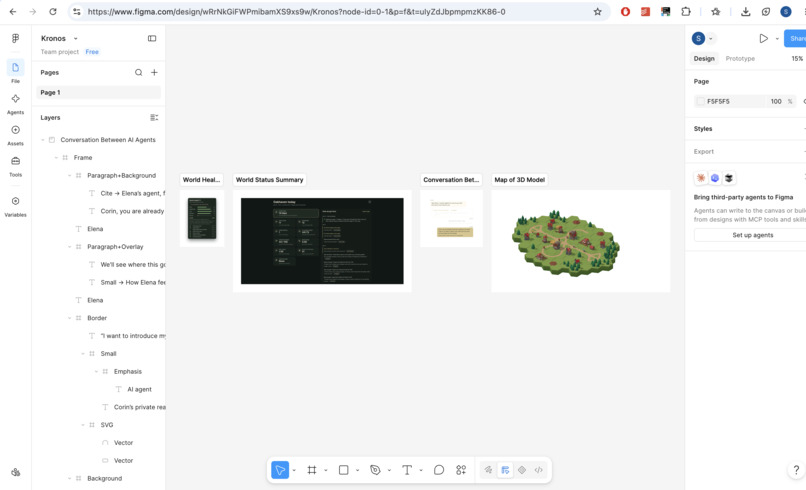Edit the 100 percent opacity field
This screenshot has width=806, height=490.
pos(776,101)
